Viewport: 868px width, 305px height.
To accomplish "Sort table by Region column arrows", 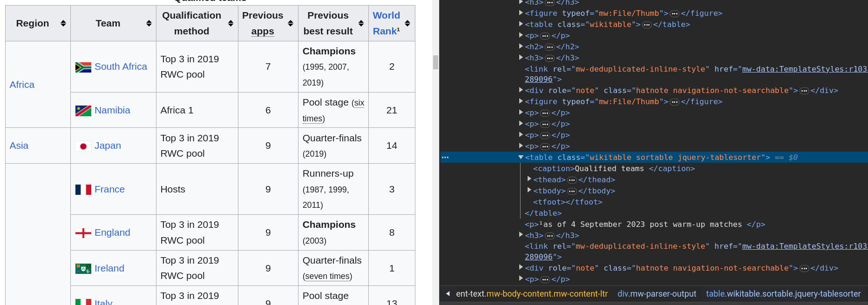I will 63,23.
